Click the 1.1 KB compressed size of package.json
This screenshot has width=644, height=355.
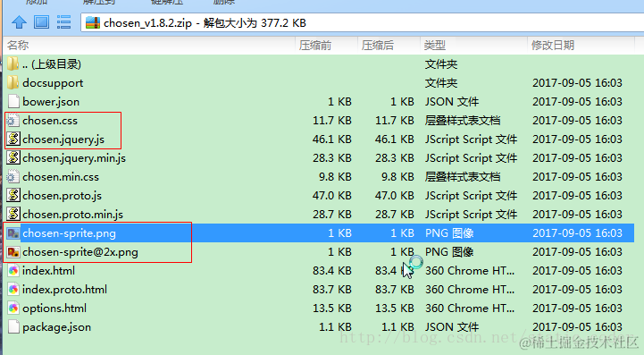397,327
